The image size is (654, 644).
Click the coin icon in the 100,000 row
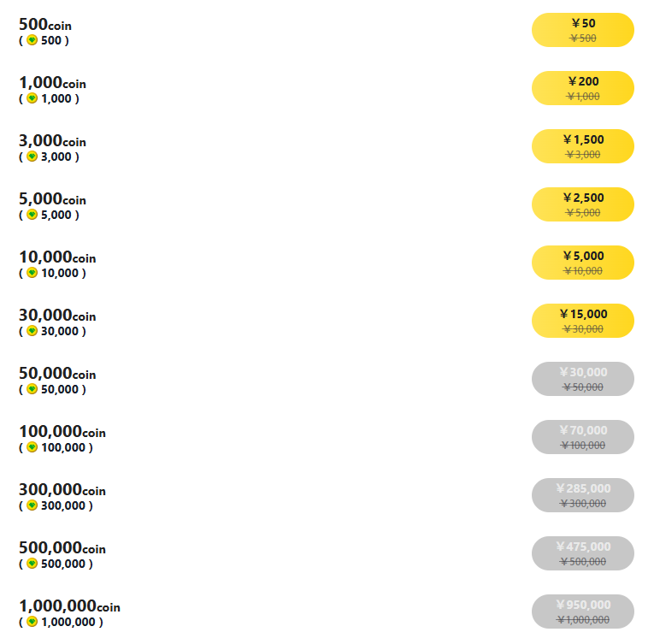tap(32, 447)
